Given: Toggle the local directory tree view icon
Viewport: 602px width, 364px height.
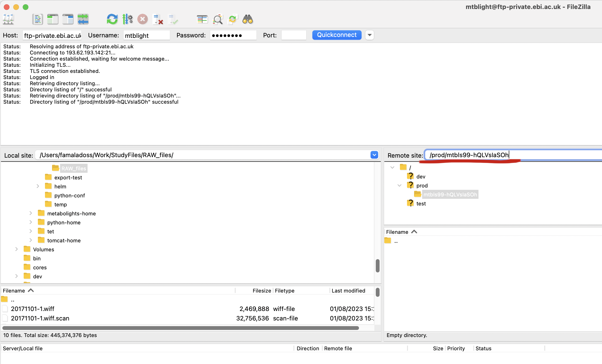Looking at the screenshot, I should 53,19.
